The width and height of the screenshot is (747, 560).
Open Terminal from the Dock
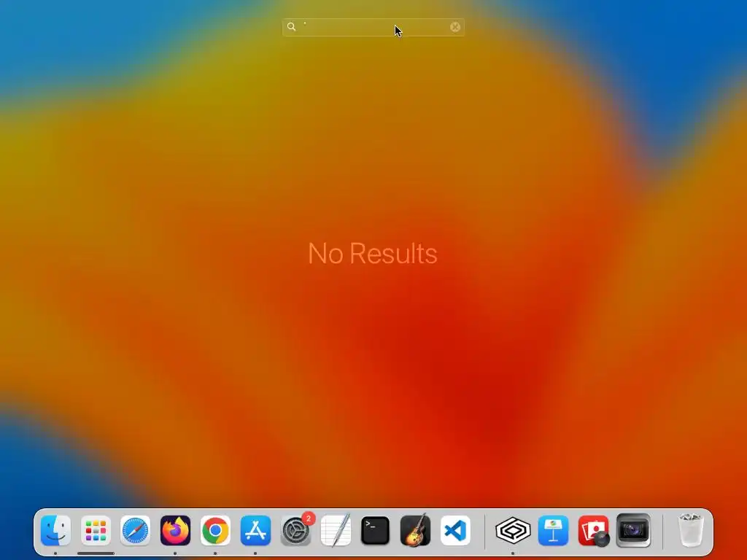click(376, 530)
